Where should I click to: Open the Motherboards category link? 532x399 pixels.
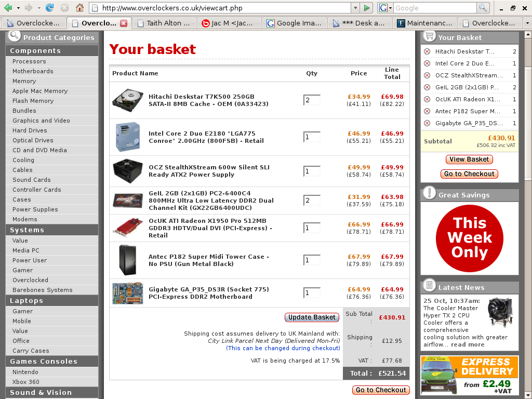pyautogui.click(x=33, y=71)
